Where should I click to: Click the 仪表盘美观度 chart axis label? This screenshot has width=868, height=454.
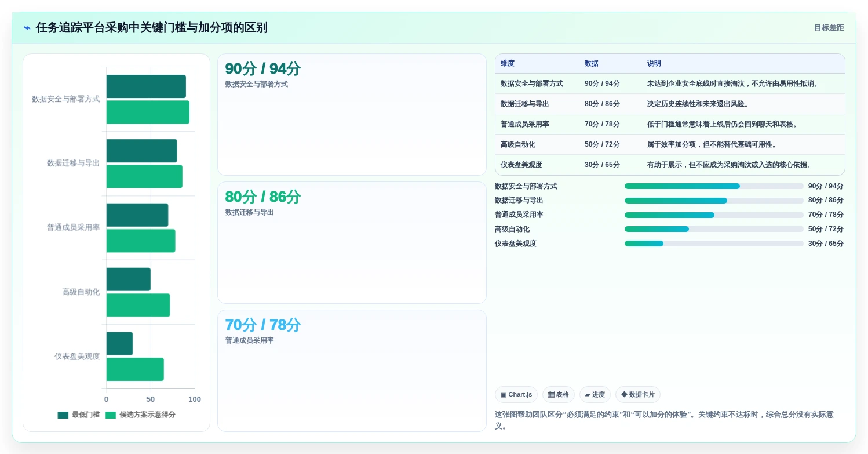coord(77,357)
